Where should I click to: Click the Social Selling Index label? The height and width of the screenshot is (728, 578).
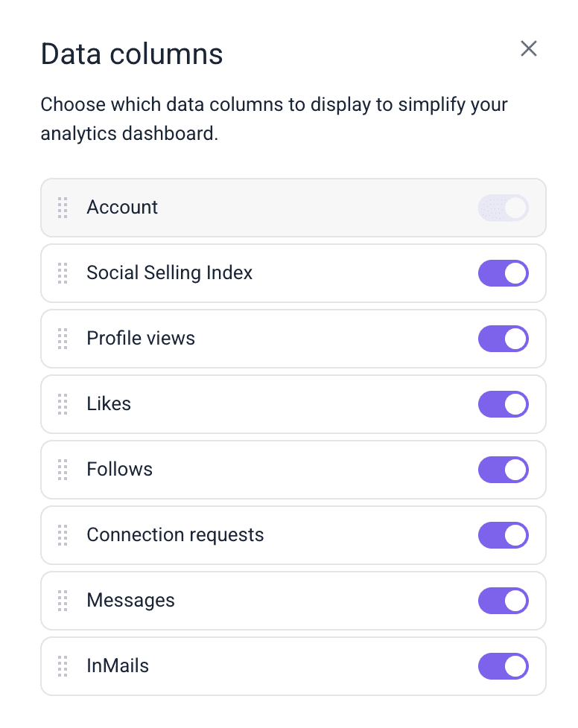[x=170, y=273]
